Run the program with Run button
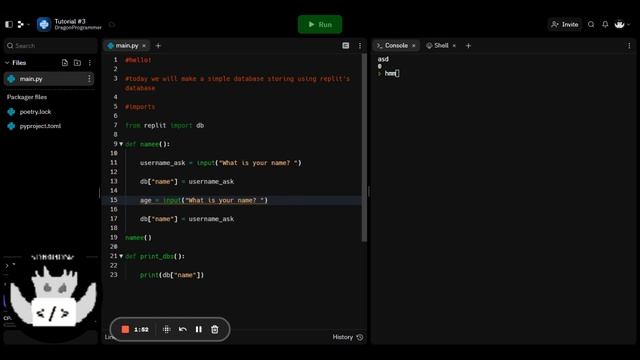This screenshot has height=360, width=640. pos(320,24)
